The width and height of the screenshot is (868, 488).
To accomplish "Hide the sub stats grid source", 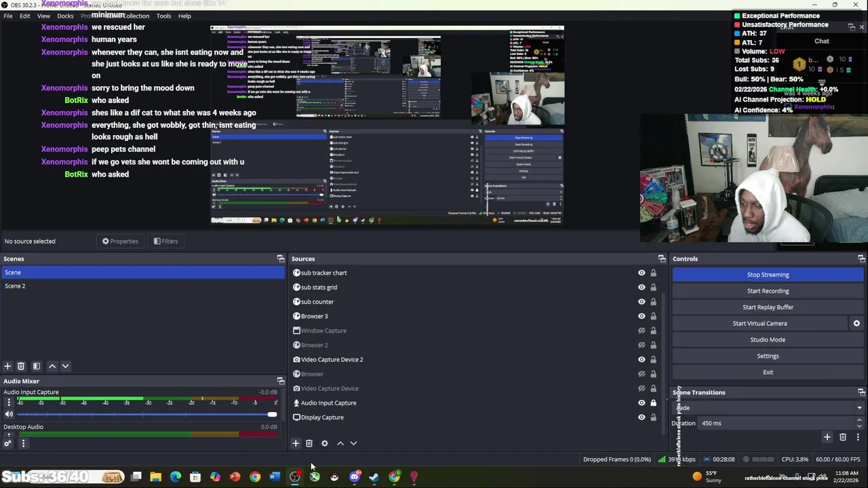I will click(642, 287).
